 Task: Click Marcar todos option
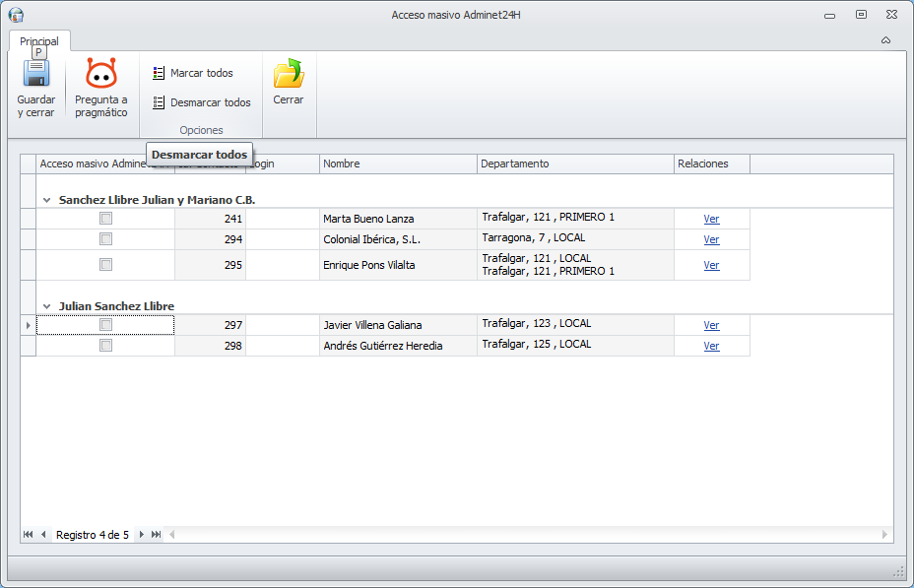point(193,73)
